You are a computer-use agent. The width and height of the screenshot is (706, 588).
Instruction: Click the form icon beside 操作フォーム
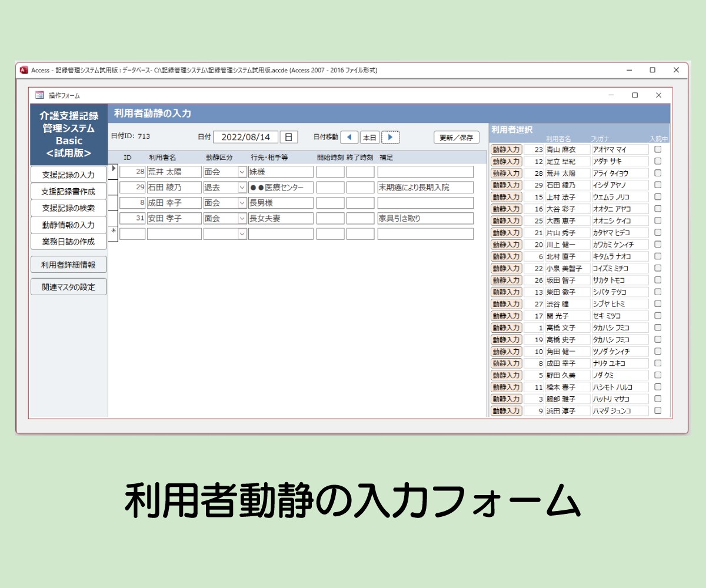pos(39,95)
